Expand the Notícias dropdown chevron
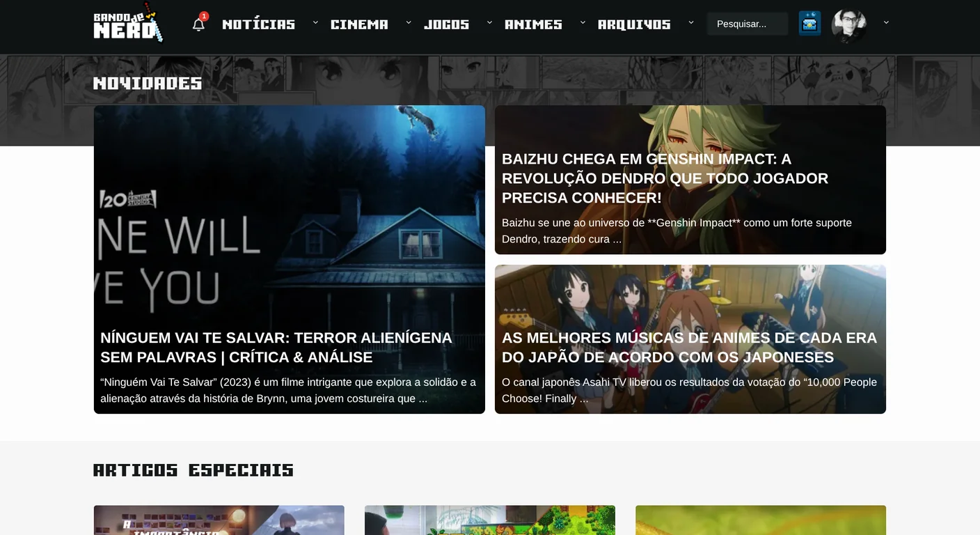The width and height of the screenshot is (980, 535). (315, 22)
